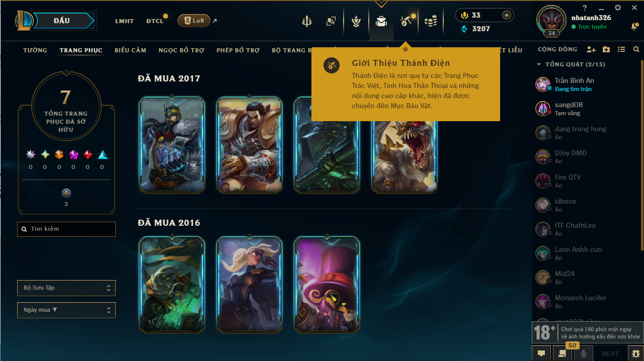Image resolution: width=644 pixels, height=361 pixels.
Task: Switch to the Biểu Cảm tab
Action: 130,50
